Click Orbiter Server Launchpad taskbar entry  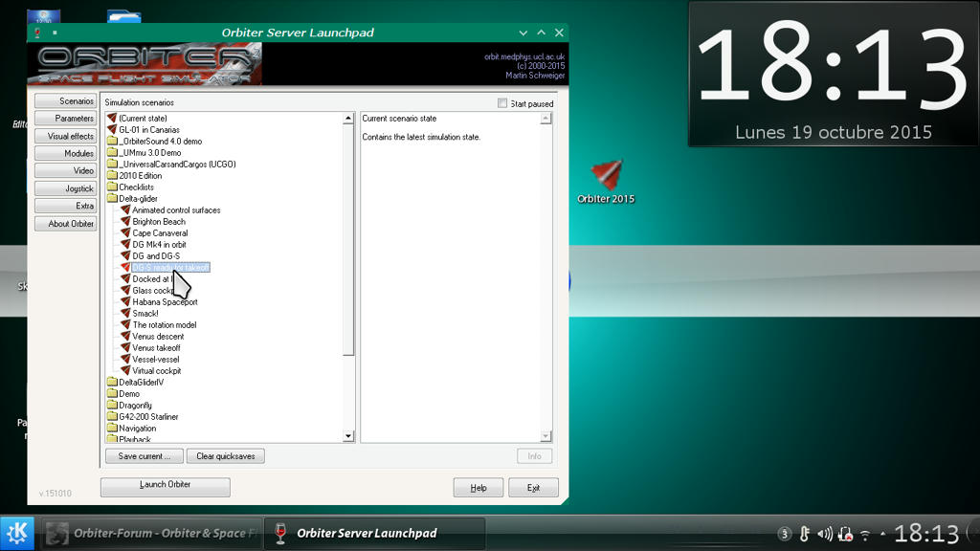(x=374, y=533)
